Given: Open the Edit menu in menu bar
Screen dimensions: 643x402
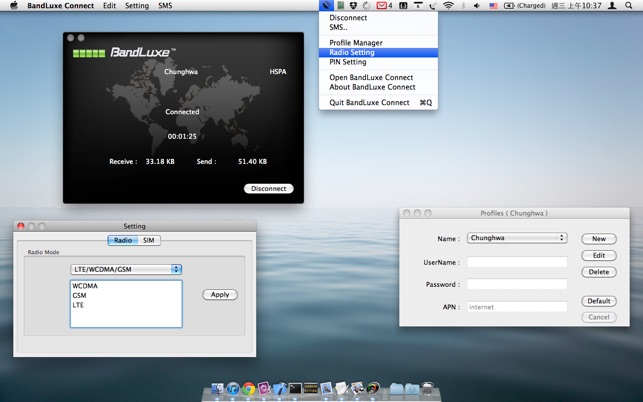Looking at the screenshot, I should (109, 6).
